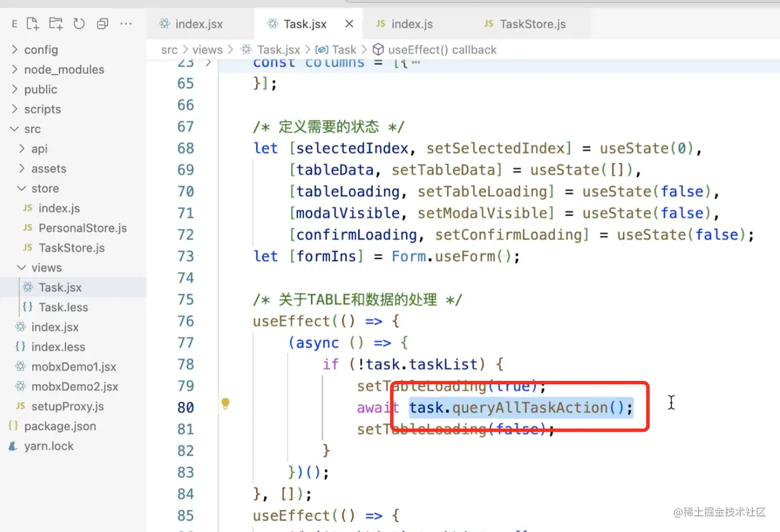The height and width of the screenshot is (532, 780).
Task: Click the lightbulb quick-fix icon on line 80
Action: click(x=226, y=404)
